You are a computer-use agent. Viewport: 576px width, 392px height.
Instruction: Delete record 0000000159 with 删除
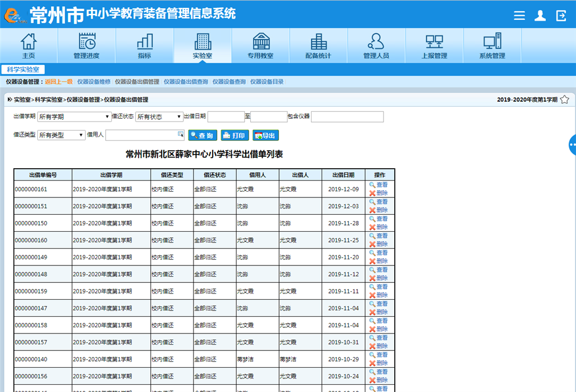point(379,295)
